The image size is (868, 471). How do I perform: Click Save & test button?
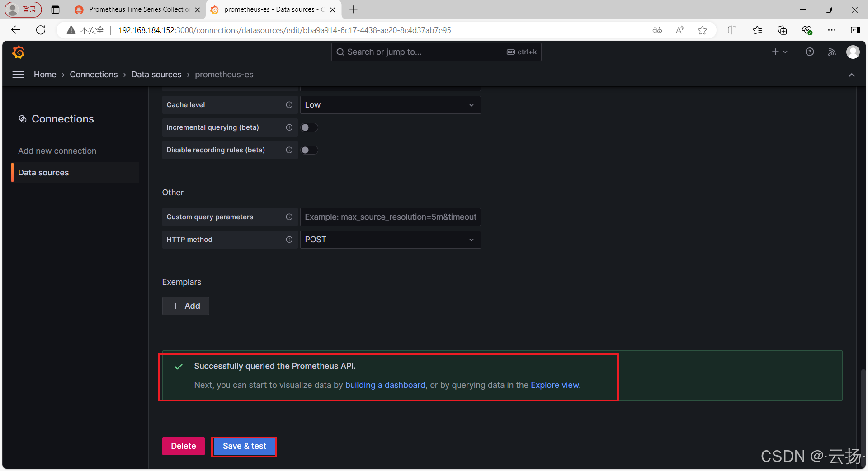244,446
